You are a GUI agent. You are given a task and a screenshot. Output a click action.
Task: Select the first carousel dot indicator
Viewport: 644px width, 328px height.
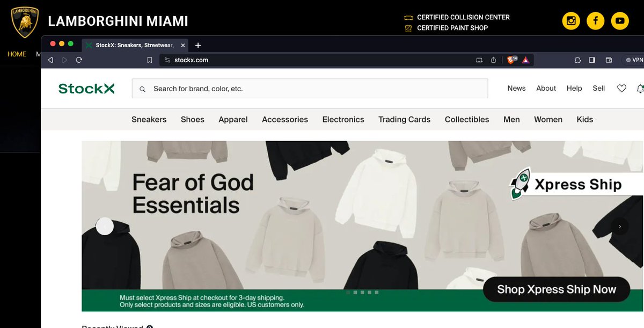tap(348, 293)
